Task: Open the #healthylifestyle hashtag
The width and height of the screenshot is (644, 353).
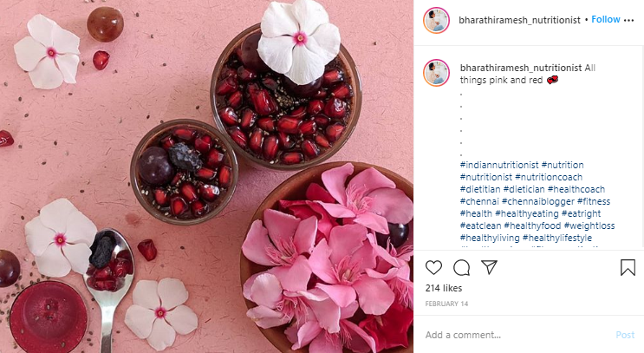Action: click(x=557, y=238)
